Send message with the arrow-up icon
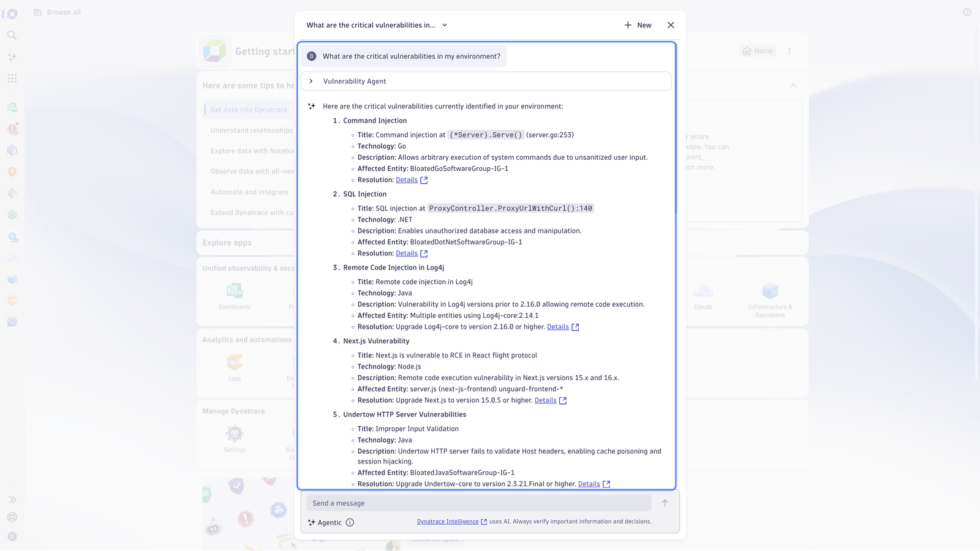Screen dimensions: 980x551 pos(665,503)
